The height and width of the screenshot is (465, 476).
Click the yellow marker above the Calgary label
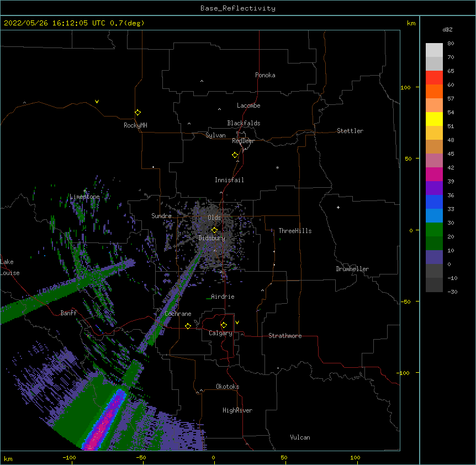click(x=224, y=325)
